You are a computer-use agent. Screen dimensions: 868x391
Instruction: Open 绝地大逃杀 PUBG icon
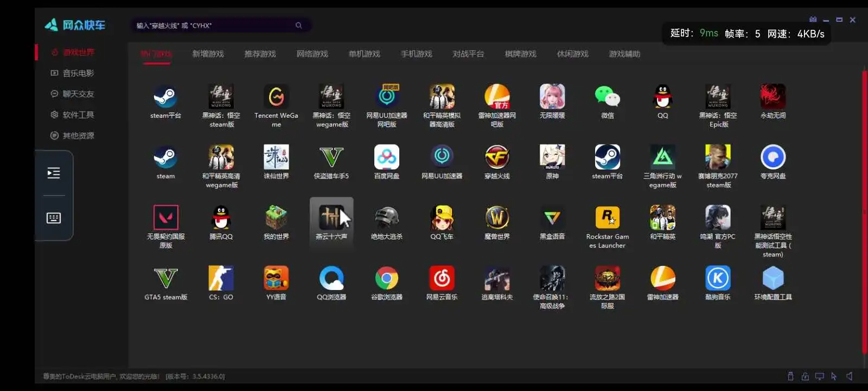click(x=387, y=218)
